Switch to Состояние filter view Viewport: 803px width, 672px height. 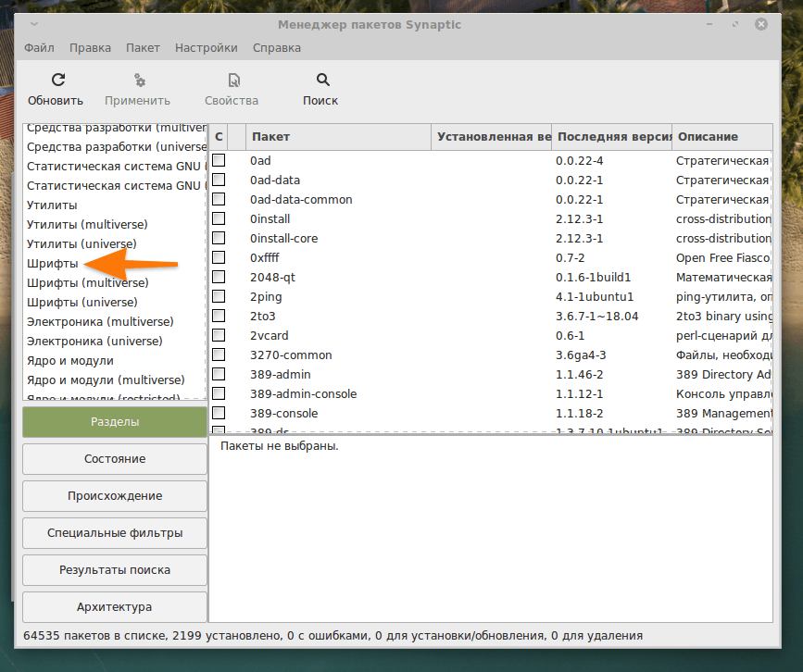(x=115, y=459)
